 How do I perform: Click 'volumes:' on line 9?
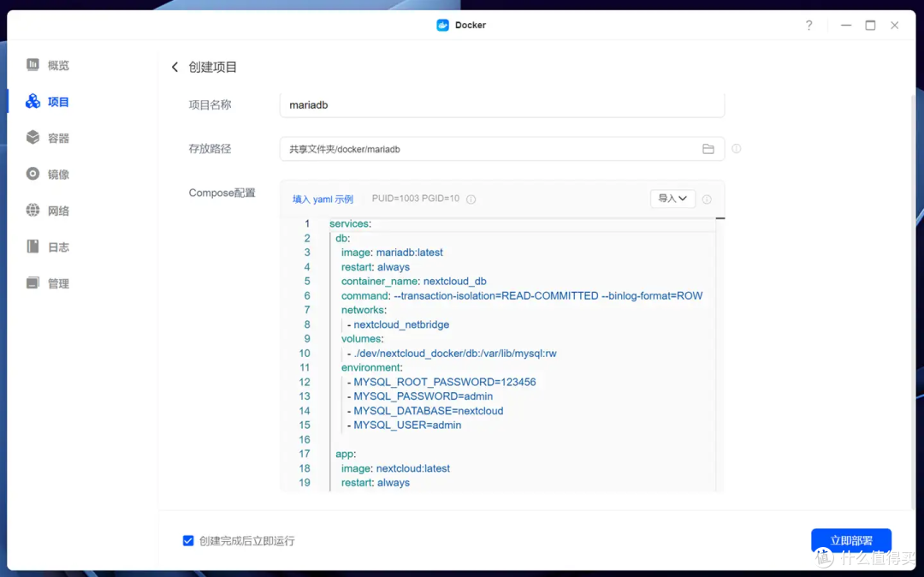tap(363, 339)
